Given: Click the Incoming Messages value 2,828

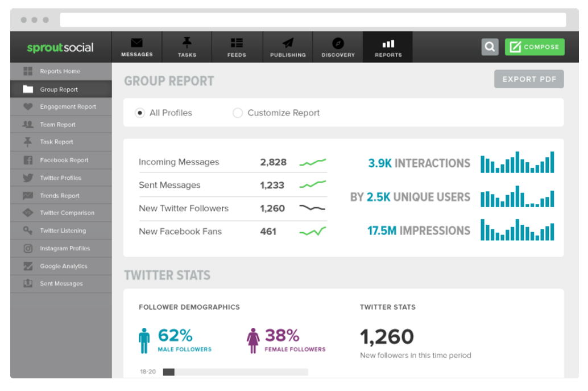Looking at the screenshot, I should pos(273,162).
